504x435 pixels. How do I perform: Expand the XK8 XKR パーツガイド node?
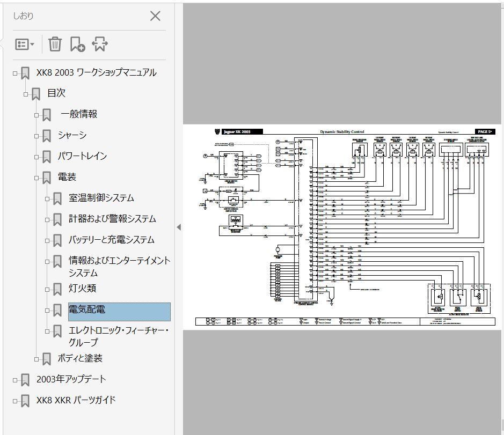coord(15,401)
